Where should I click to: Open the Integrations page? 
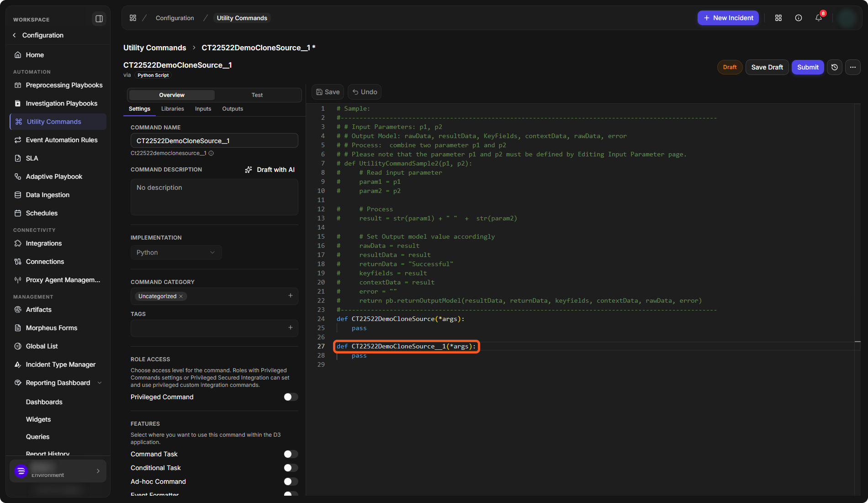[58, 243]
